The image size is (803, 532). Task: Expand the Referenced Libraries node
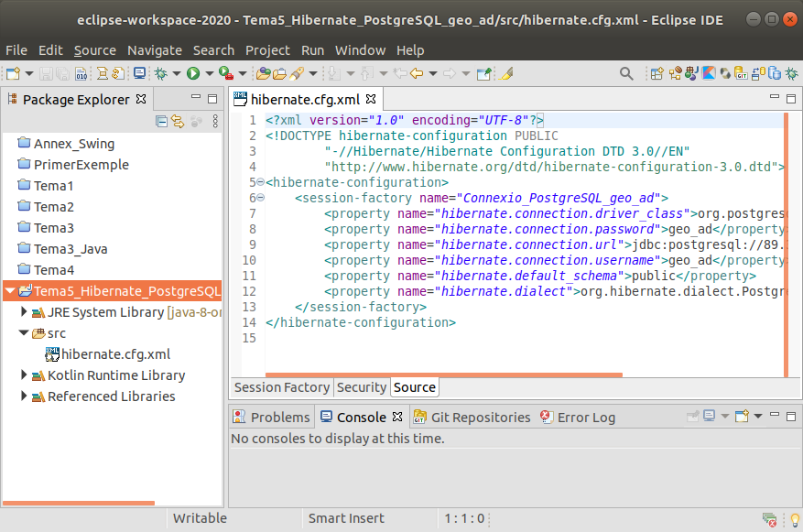click(24, 396)
